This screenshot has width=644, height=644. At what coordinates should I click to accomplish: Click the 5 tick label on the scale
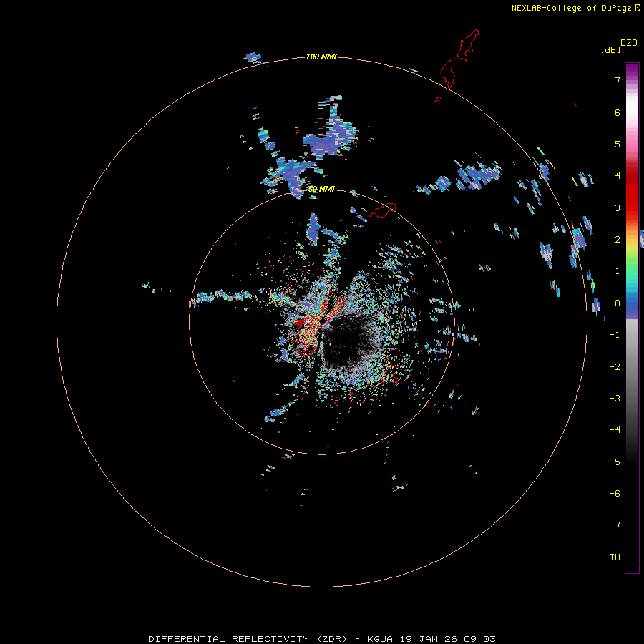618,144
